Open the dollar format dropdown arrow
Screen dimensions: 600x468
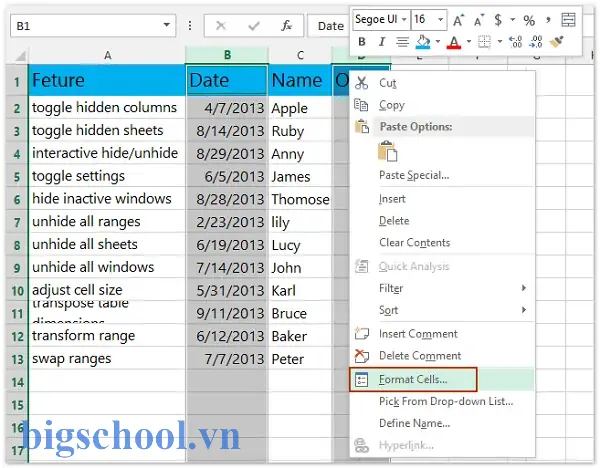tap(512, 20)
